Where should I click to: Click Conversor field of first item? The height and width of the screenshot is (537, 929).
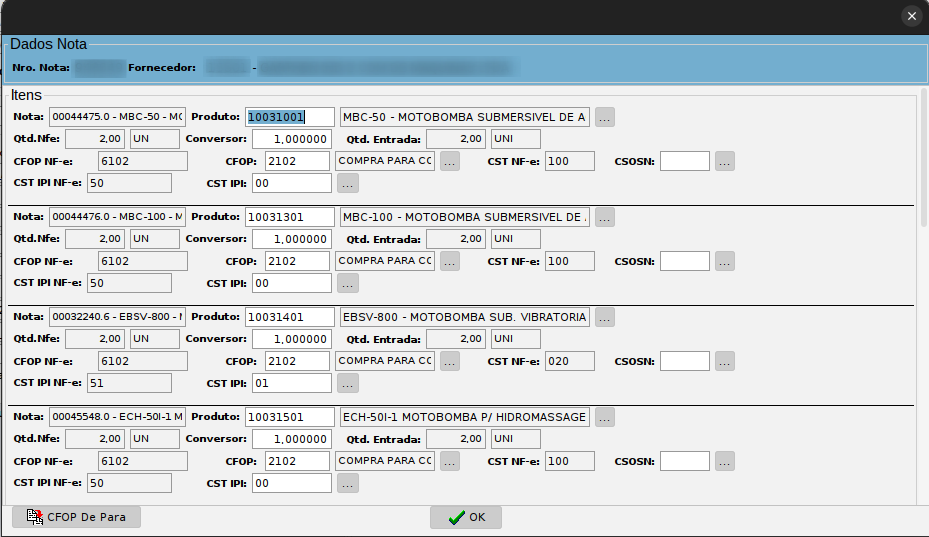(290, 139)
